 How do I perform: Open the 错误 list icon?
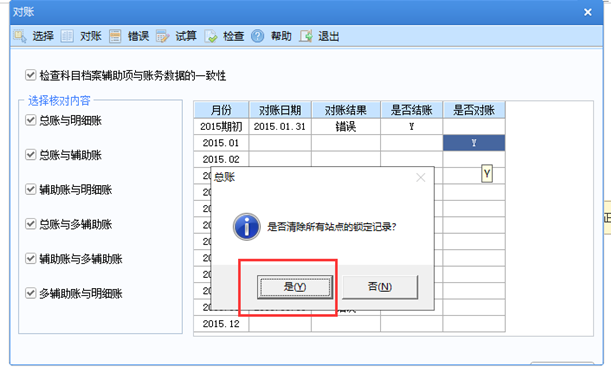point(115,36)
